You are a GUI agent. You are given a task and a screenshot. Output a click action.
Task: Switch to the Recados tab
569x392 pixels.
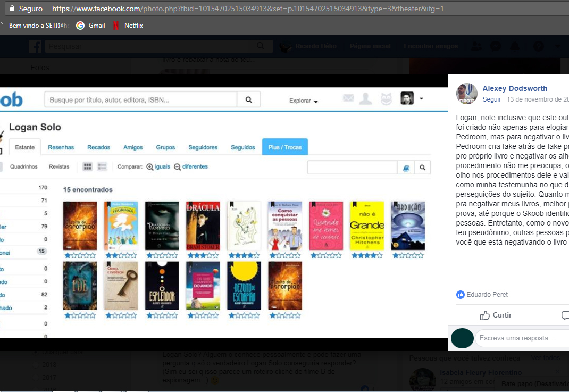point(99,147)
